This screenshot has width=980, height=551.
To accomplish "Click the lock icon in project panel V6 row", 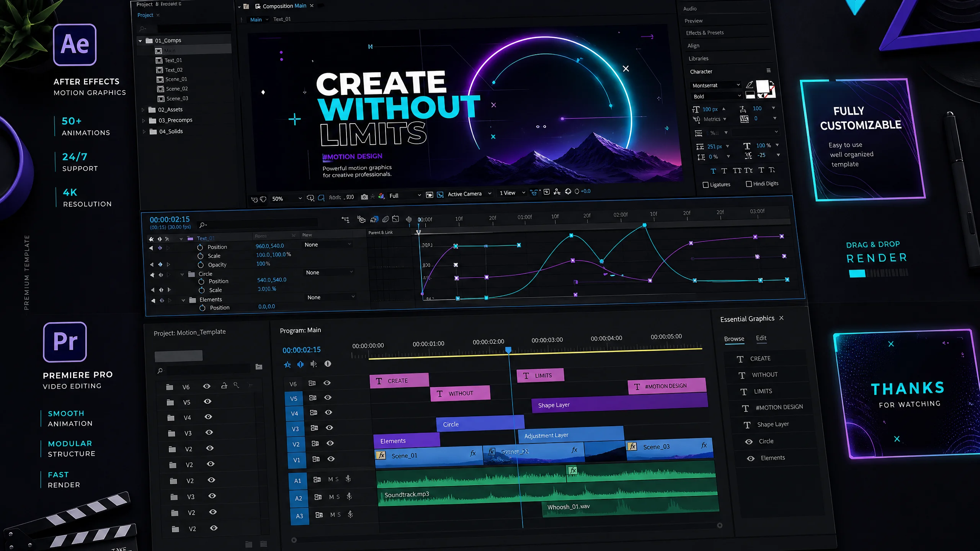I will point(224,386).
